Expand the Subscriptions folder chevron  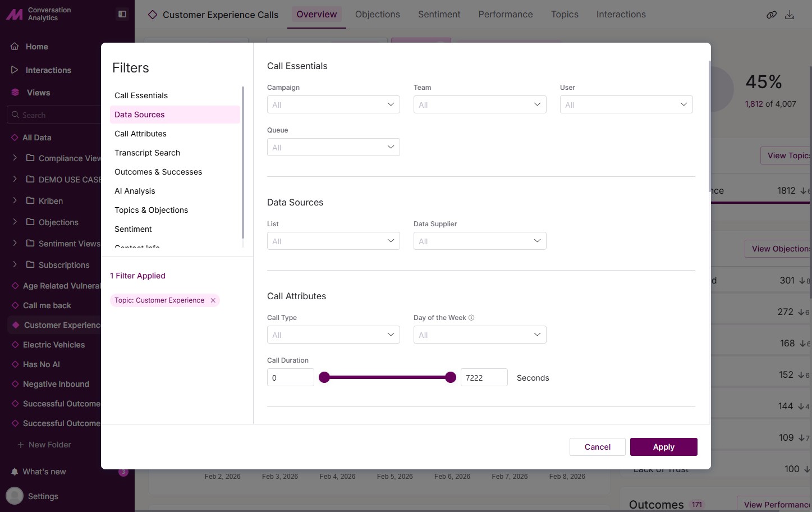pyautogui.click(x=15, y=264)
